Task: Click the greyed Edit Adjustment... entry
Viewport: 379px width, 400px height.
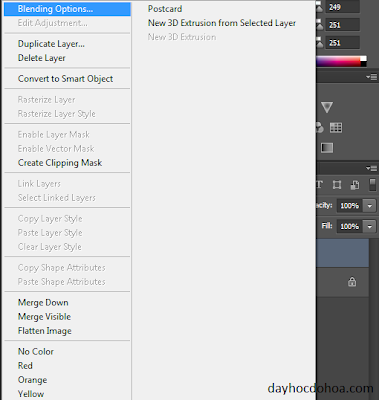Action: (x=53, y=23)
